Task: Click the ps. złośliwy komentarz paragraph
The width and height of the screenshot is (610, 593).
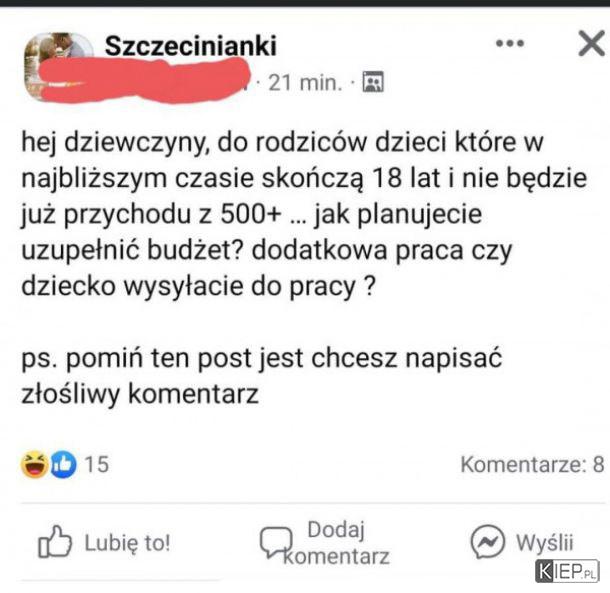Action: [261, 376]
